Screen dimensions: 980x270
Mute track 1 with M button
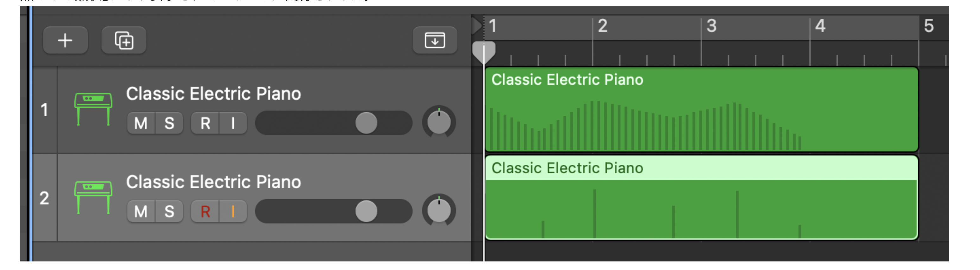coord(141,123)
